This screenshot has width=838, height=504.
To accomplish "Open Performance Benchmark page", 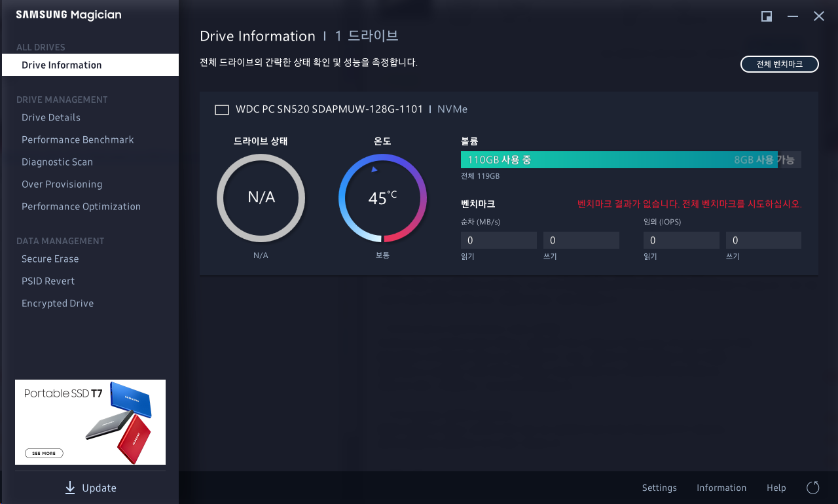I will [x=78, y=139].
